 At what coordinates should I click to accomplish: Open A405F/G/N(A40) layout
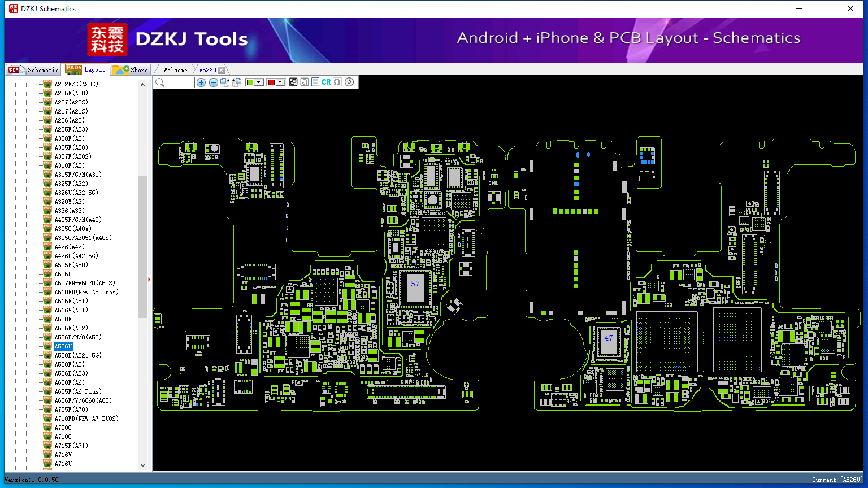(78, 220)
